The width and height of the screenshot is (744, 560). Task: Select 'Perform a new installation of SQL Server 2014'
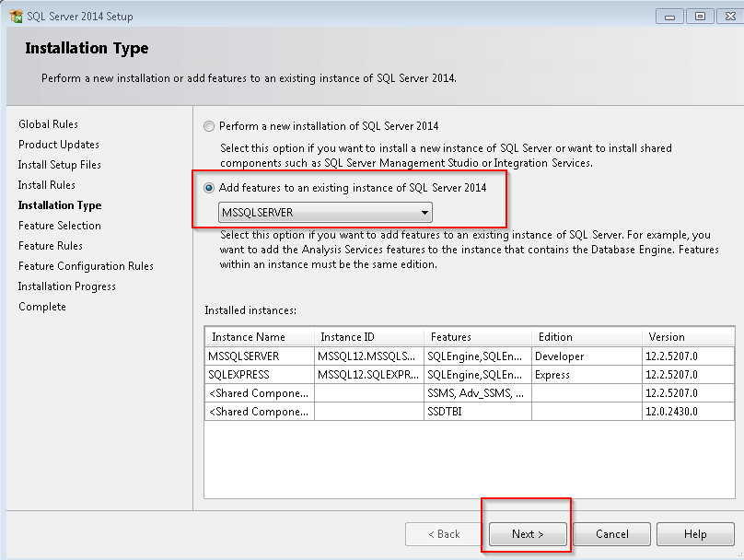tap(209, 126)
